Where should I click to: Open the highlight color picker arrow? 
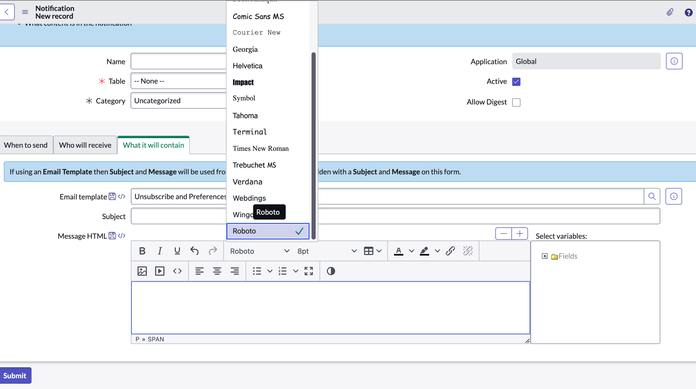point(437,251)
